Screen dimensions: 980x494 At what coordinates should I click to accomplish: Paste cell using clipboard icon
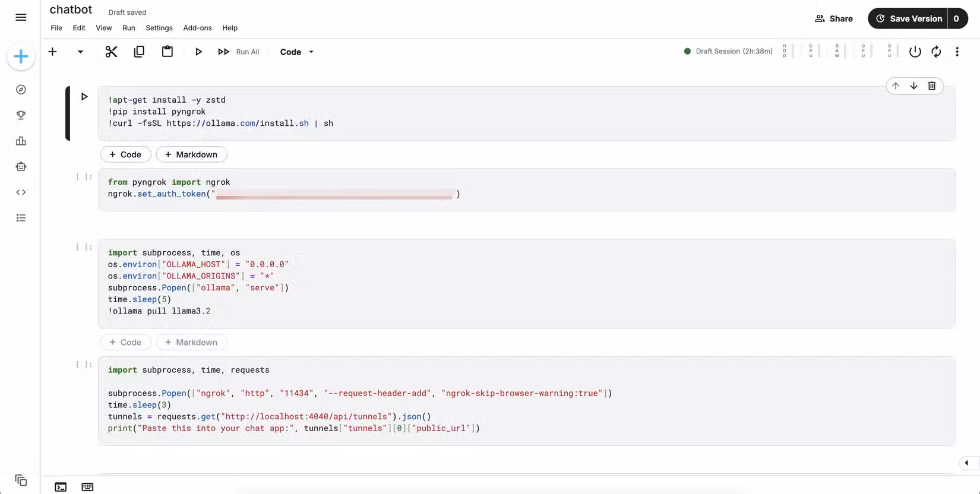click(167, 52)
